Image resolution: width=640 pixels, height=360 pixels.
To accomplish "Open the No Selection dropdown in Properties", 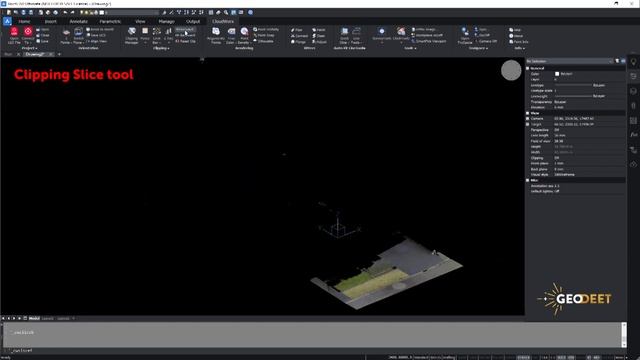I will point(570,61).
